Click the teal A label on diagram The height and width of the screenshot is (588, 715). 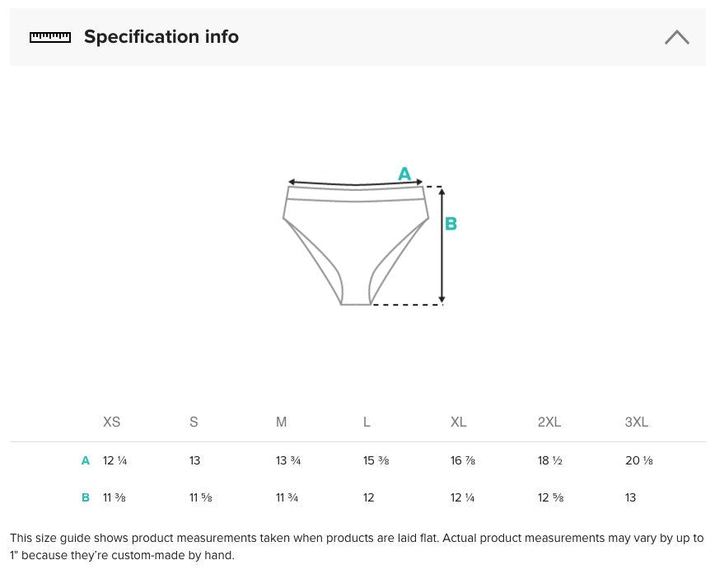404,174
